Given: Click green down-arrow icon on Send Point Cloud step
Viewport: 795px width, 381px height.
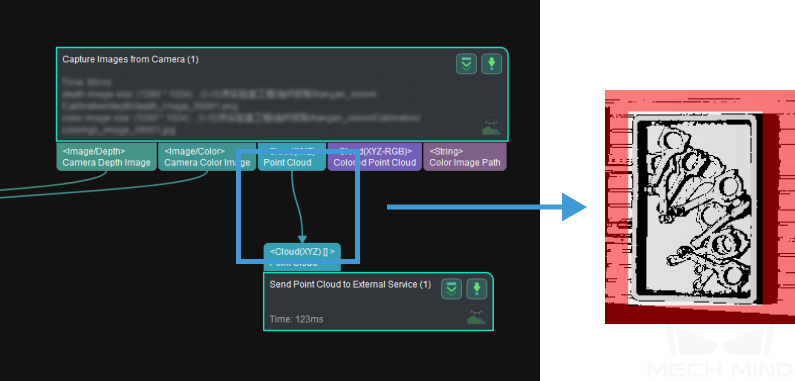Looking at the screenshot, I should 476,289.
